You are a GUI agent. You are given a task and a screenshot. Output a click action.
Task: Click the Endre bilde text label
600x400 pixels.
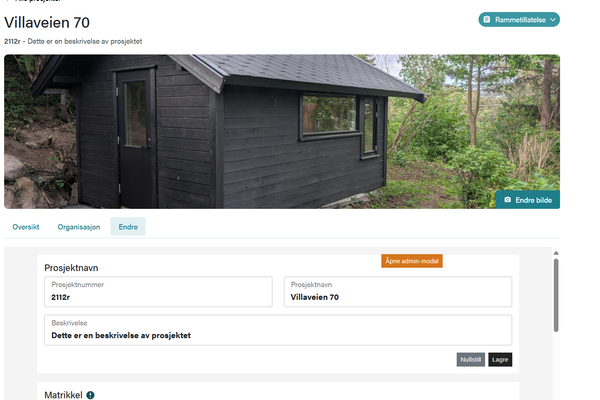533,200
